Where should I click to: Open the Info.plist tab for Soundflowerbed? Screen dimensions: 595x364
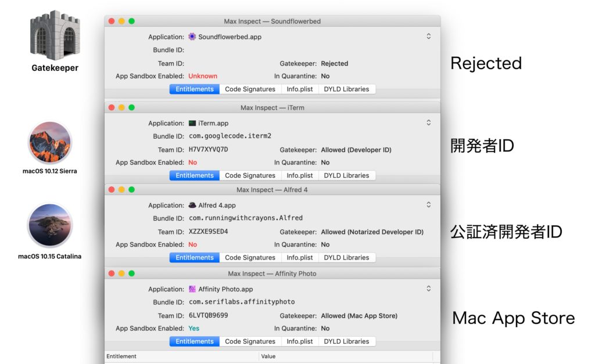300,89
